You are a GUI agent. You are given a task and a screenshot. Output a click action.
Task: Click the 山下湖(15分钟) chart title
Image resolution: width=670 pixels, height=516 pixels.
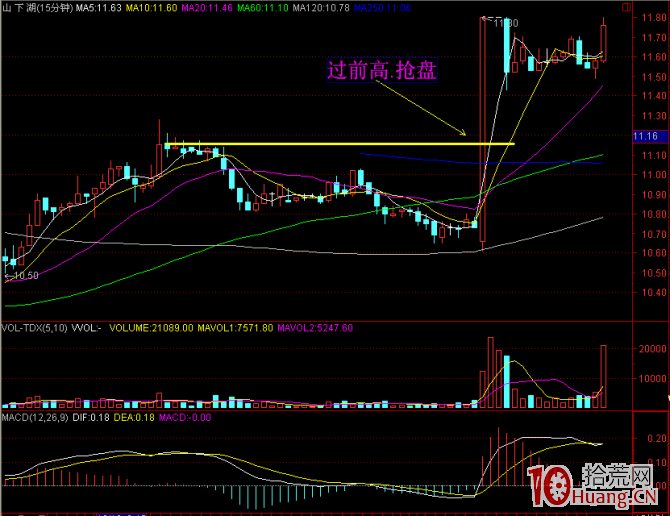[x=38, y=8]
